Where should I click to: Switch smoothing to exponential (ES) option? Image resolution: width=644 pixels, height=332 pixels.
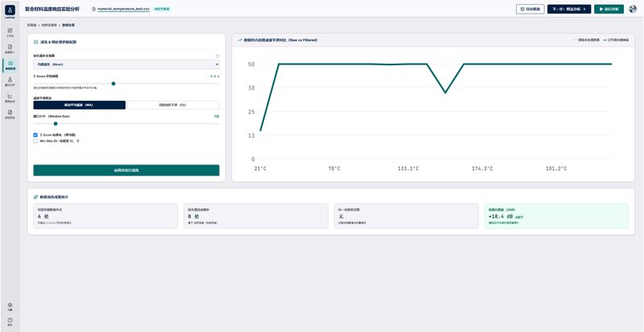pos(173,106)
